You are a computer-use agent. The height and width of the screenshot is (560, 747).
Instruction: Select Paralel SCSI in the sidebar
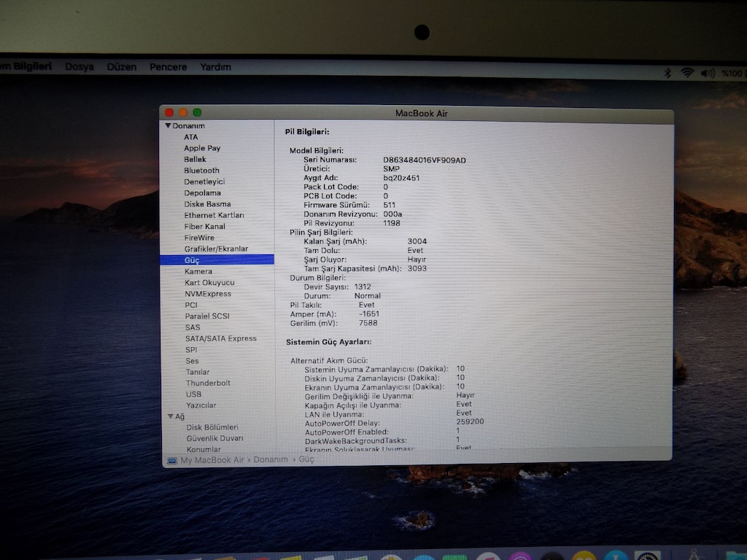pyautogui.click(x=207, y=316)
